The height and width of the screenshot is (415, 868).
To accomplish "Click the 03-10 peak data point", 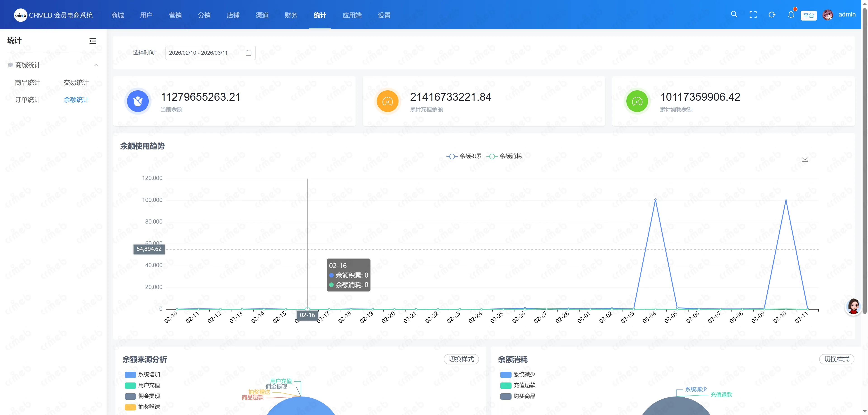I will click(x=786, y=200).
